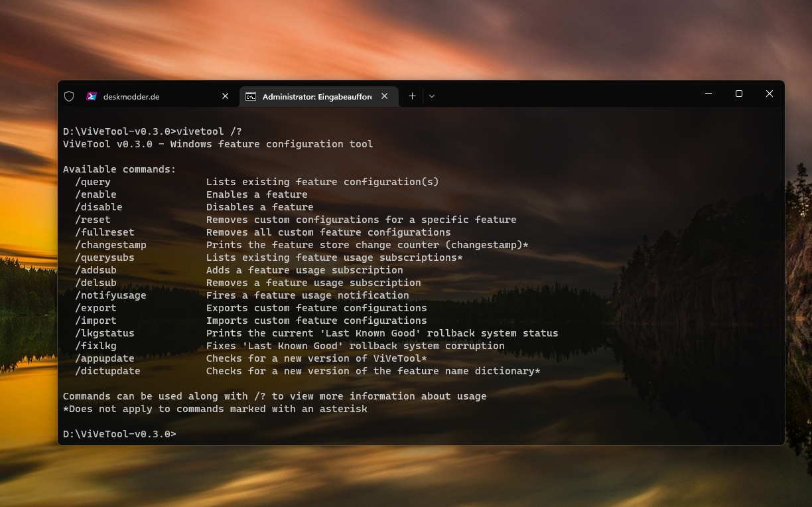This screenshot has height=507, width=812.
Task: Click the '/dictupdate' command text
Action: point(107,371)
